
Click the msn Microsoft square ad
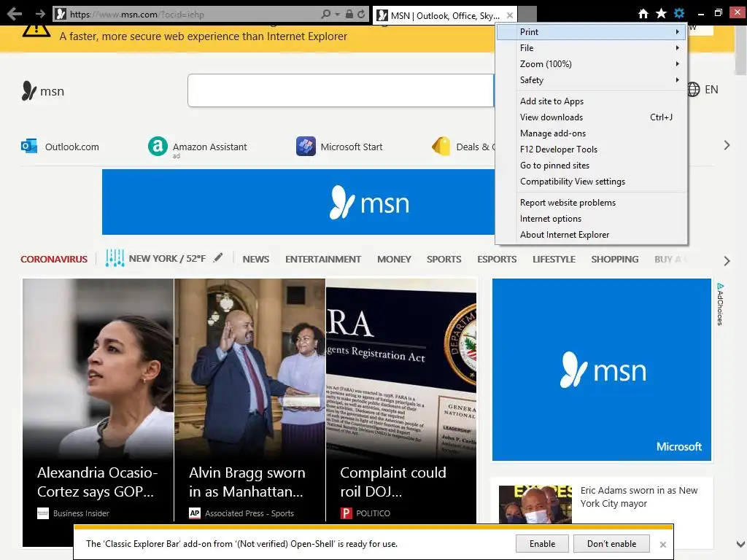[601, 370]
